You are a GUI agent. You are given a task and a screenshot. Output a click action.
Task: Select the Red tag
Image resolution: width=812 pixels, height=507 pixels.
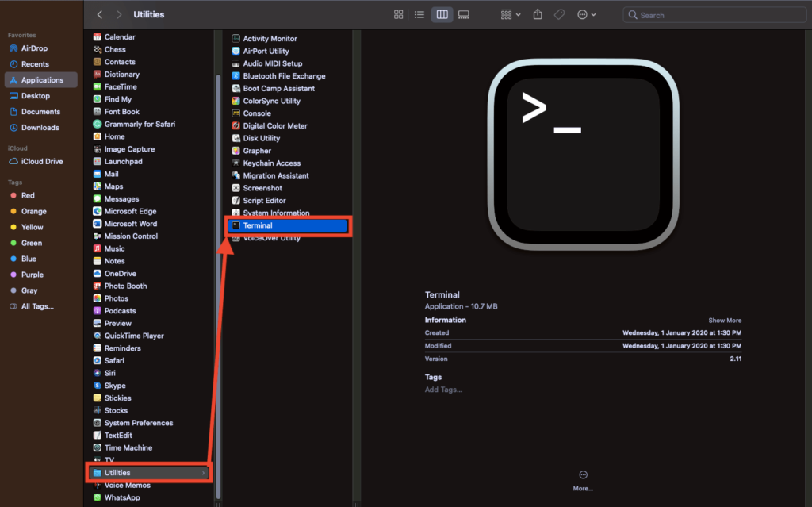point(28,195)
